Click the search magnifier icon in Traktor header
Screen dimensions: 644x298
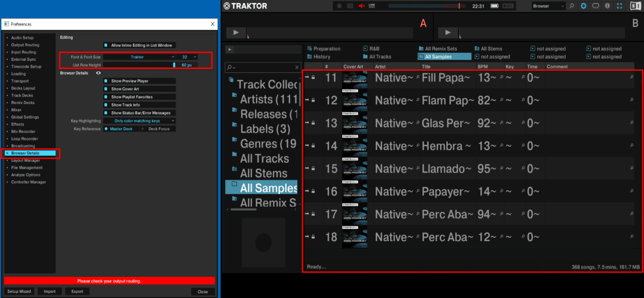point(572,6)
